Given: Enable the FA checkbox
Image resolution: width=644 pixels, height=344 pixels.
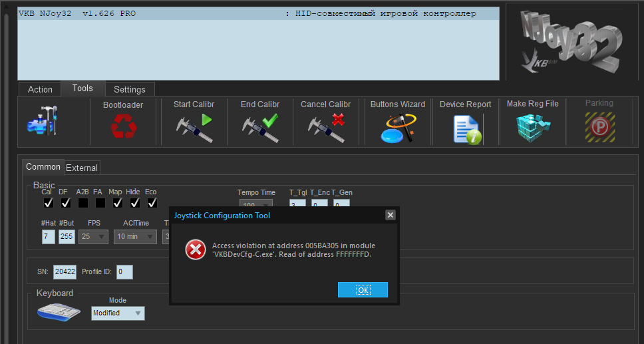Looking at the screenshot, I should point(100,203).
